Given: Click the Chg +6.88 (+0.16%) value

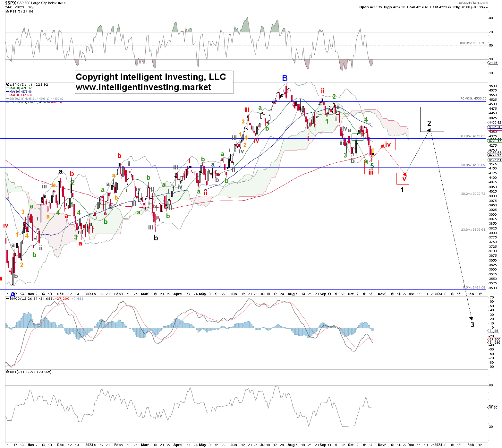Looking at the screenshot, I should pyautogui.click(x=469, y=7).
